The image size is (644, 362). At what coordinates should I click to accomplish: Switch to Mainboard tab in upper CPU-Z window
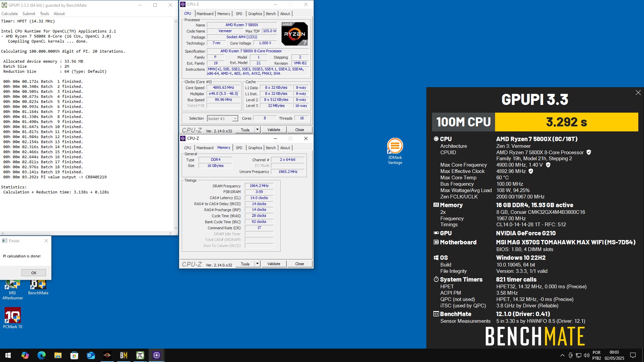(x=205, y=14)
